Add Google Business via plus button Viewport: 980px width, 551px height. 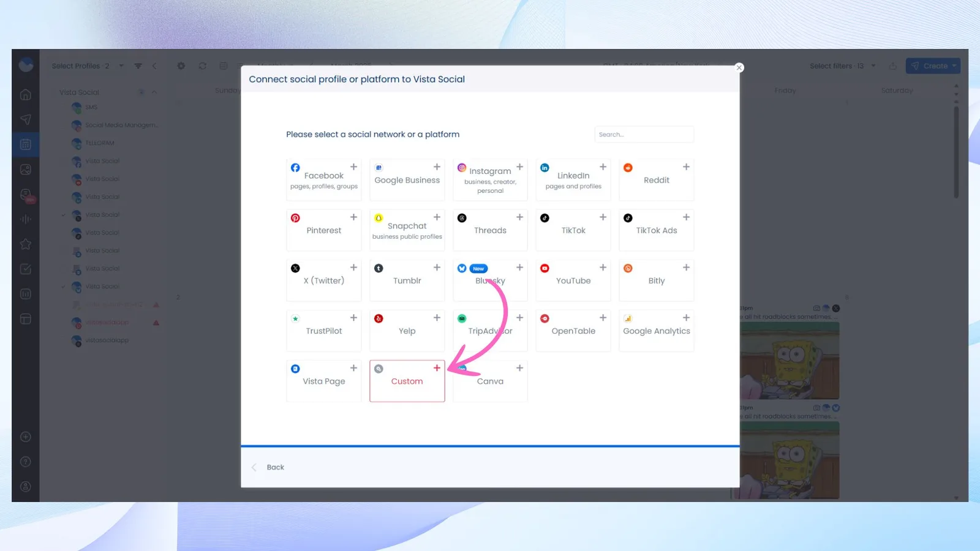click(437, 167)
